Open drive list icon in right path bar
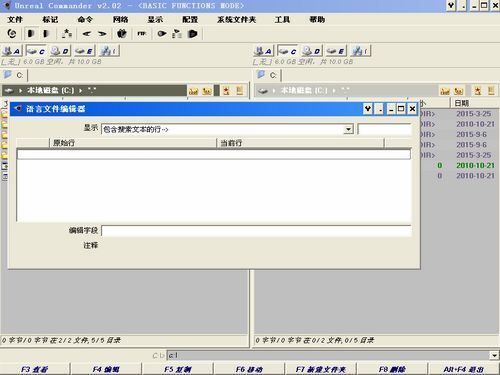 [x=263, y=90]
